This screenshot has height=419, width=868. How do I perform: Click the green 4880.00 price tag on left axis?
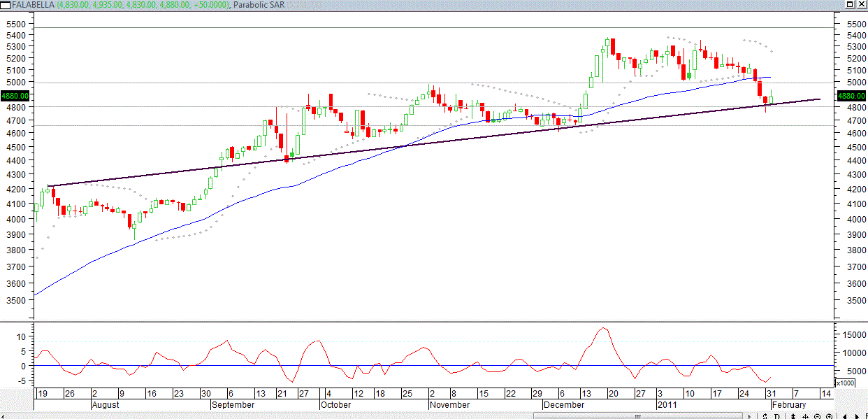(x=14, y=95)
